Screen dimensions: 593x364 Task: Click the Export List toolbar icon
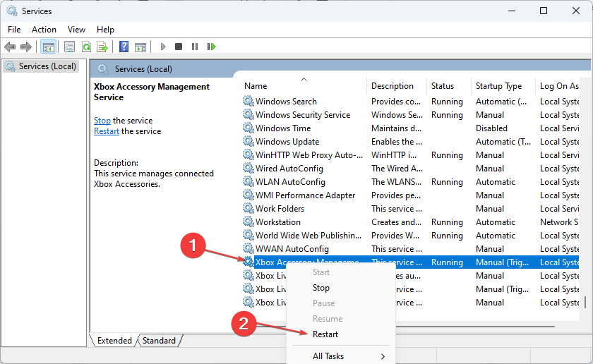click(102, 47)
